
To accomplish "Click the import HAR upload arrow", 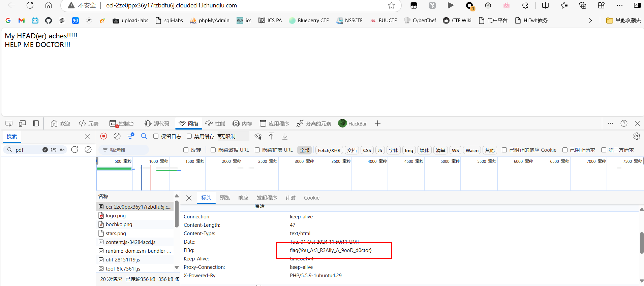I will coord(271,136).
